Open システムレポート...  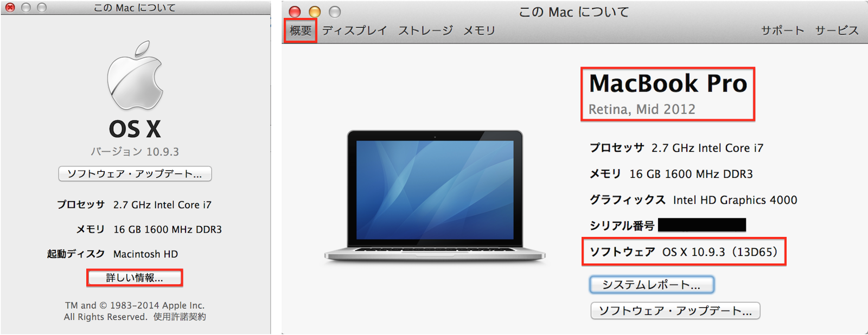point(652,285)
